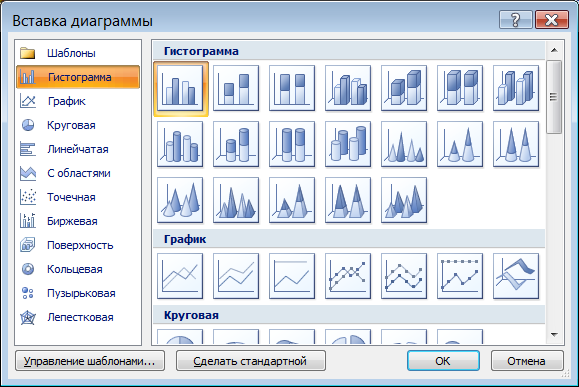Select the 3-D line chart
Viewport: 579px width, 387px height.
point(516,276)
